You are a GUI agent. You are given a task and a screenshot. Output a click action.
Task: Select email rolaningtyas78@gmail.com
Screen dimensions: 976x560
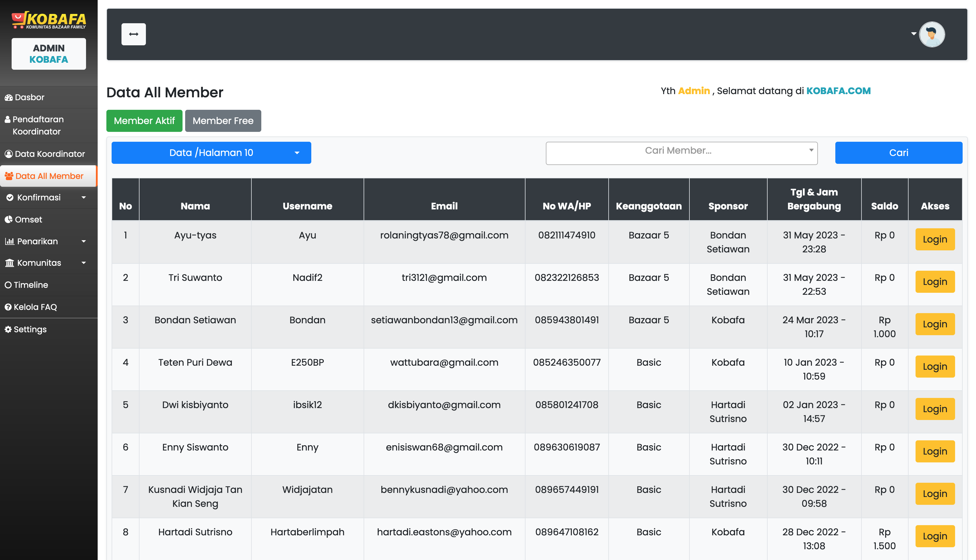(x=444, y=235)
